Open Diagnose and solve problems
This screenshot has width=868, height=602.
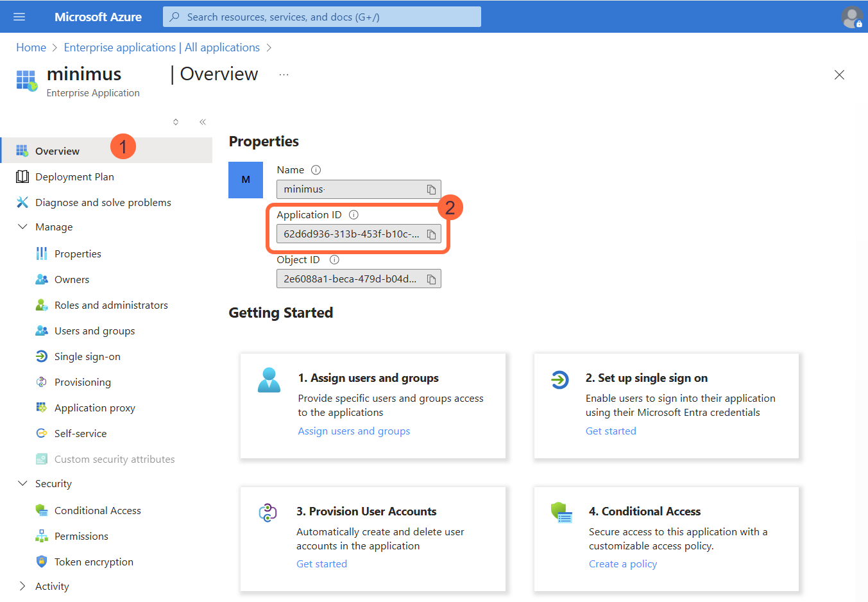pos(104,202)
